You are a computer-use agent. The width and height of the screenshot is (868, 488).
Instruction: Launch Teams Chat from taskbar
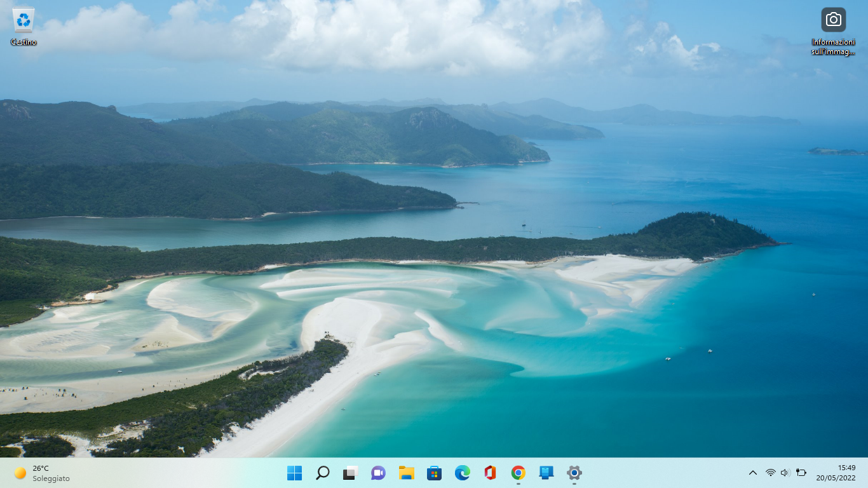pyautogui.click(x=379, y=473)
